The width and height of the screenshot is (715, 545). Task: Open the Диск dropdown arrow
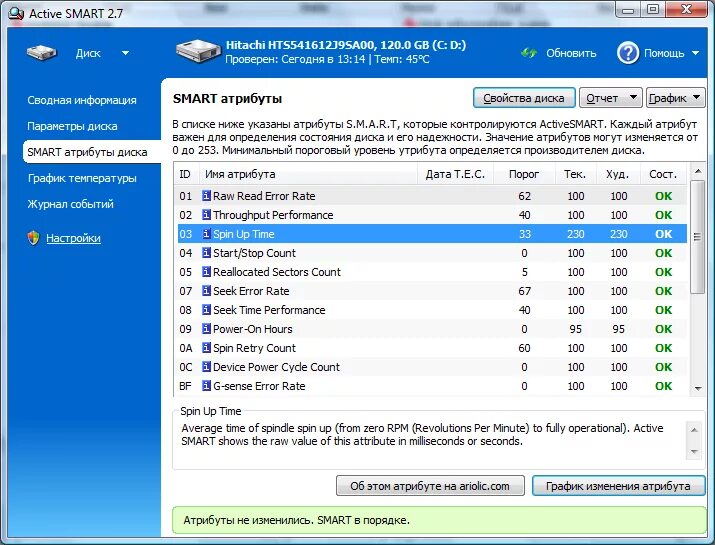pyautogui.click(x=125, y=53)
